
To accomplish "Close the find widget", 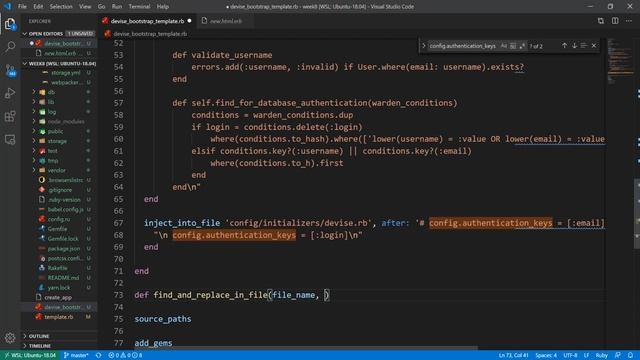I will click(594, 46).
